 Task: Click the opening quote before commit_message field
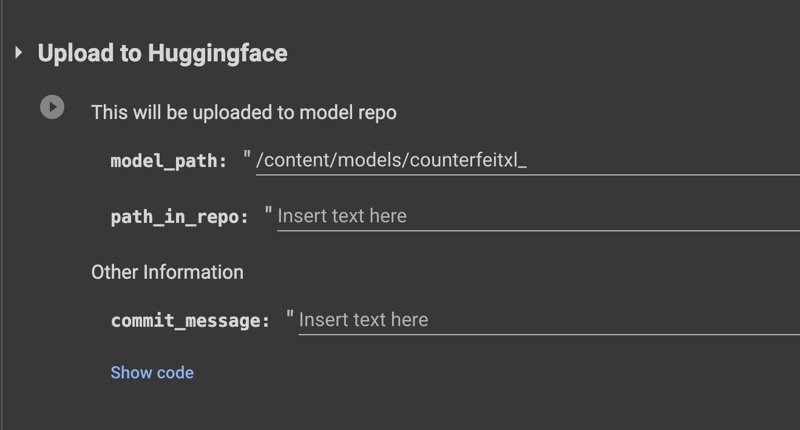(x=290, y=314)
